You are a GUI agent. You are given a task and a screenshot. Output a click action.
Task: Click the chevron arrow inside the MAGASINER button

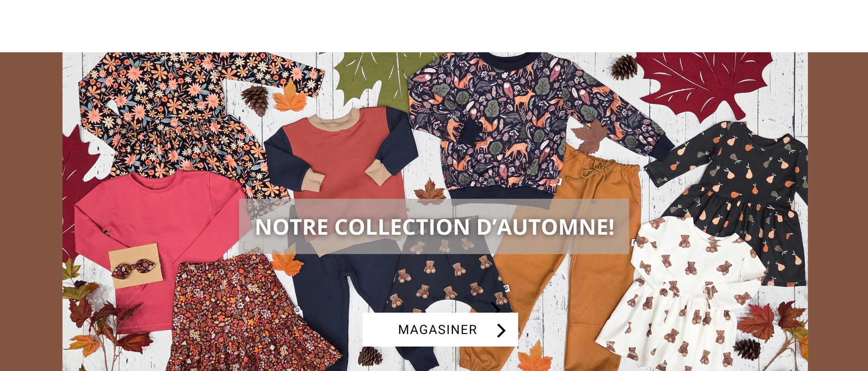501,330
